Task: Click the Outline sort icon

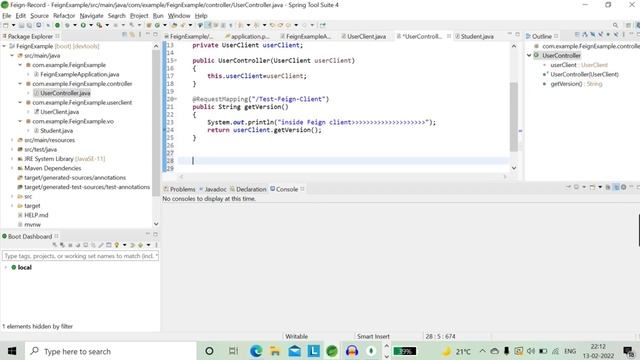Action: coord(585,35)
